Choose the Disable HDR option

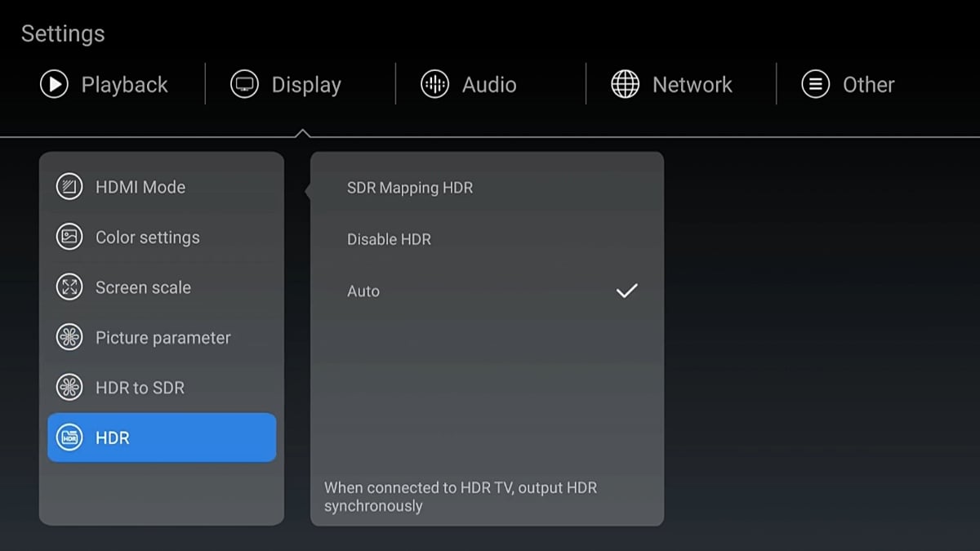[487, 239]
